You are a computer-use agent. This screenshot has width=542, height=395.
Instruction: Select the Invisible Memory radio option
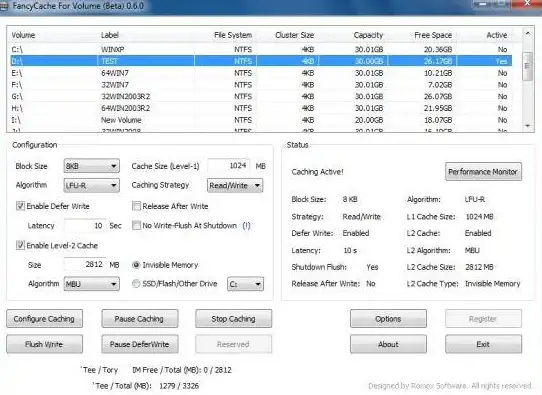(x=136, y=265)
